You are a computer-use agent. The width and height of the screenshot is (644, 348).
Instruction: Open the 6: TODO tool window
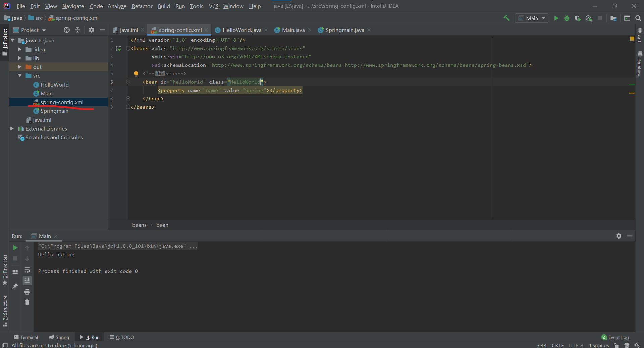coord(122,337)
